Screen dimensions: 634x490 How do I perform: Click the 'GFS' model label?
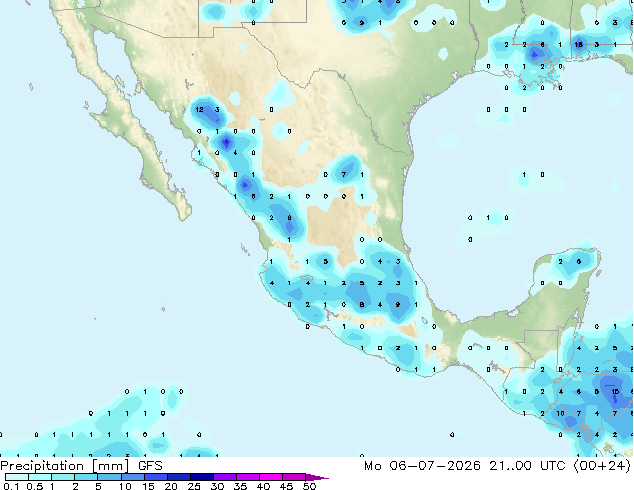pyautogui.click(x=150, y=466)
